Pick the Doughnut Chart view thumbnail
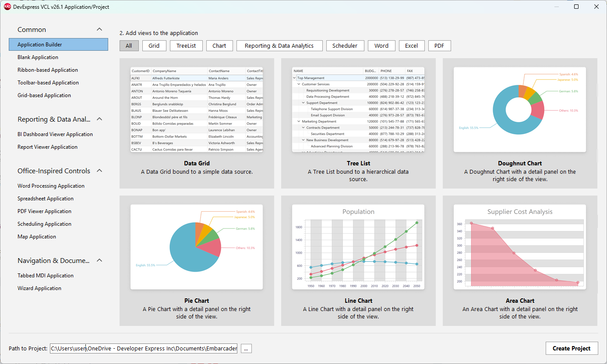607x364 pixels. click(520, 109)
